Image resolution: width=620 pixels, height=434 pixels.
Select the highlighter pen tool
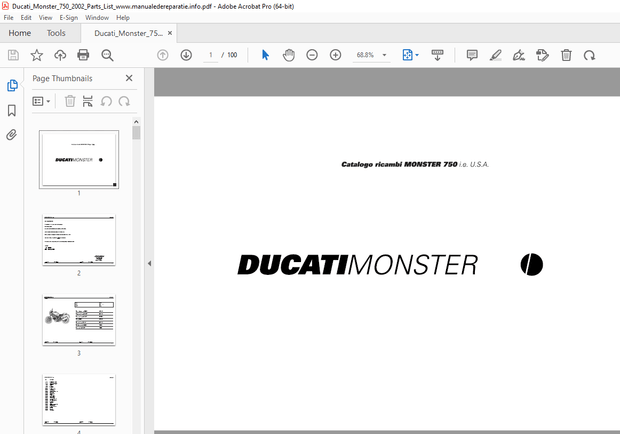coord(495,55)
